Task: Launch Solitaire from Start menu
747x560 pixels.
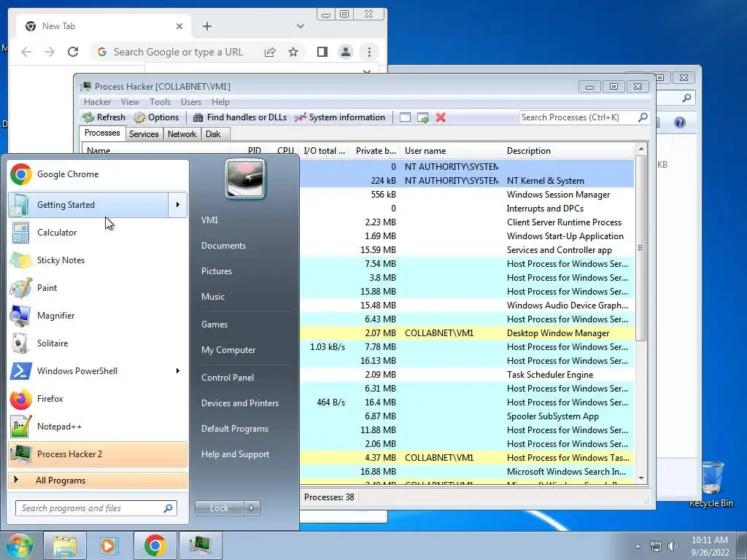Action: coord(98,343)
